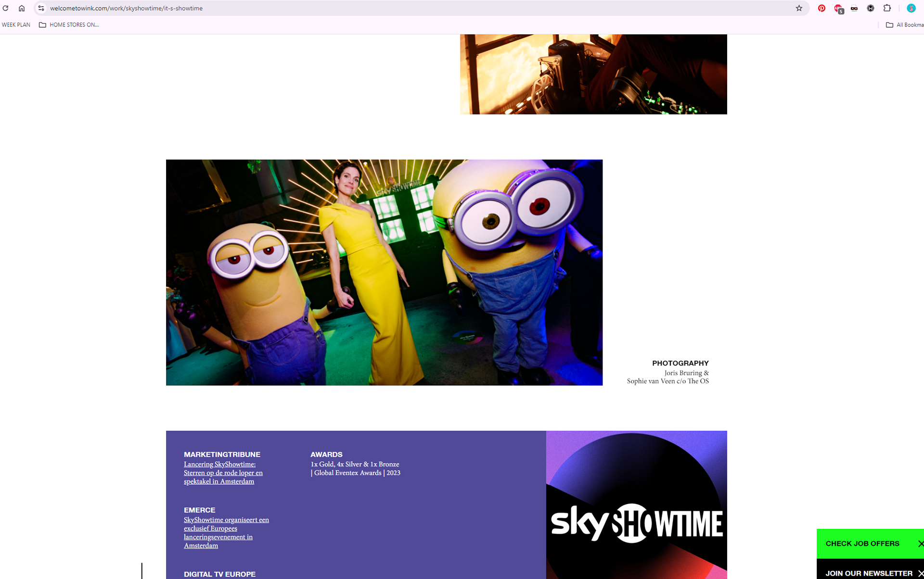
Task: Open the Chrome profile avatar
Action: [911, 8]
